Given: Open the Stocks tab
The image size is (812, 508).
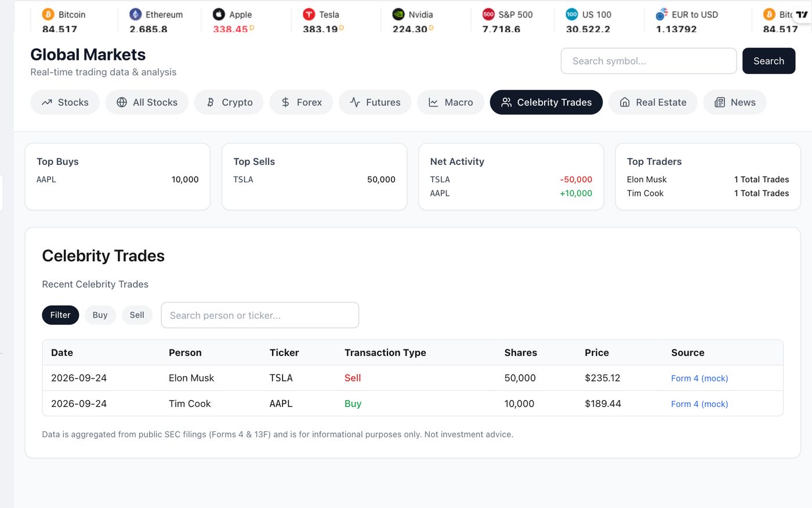Looking at the screenshot, I should pyautogui.click(x=65, y=102).
